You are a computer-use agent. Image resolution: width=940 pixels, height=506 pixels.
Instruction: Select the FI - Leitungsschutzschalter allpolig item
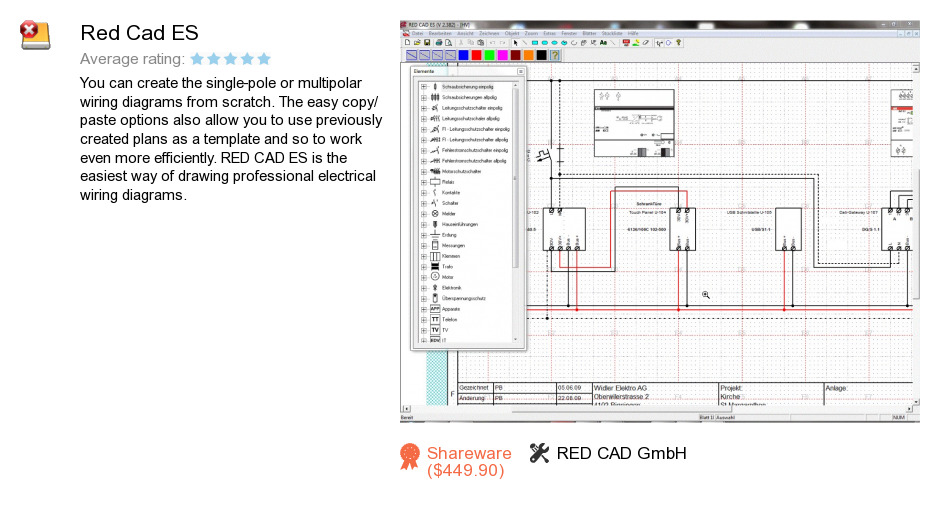click(475, 140)
